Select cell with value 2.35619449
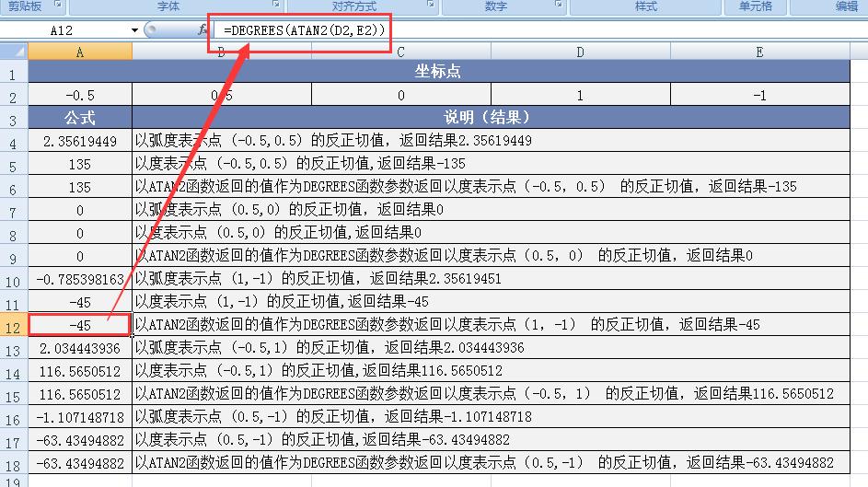 coord(80,141)
